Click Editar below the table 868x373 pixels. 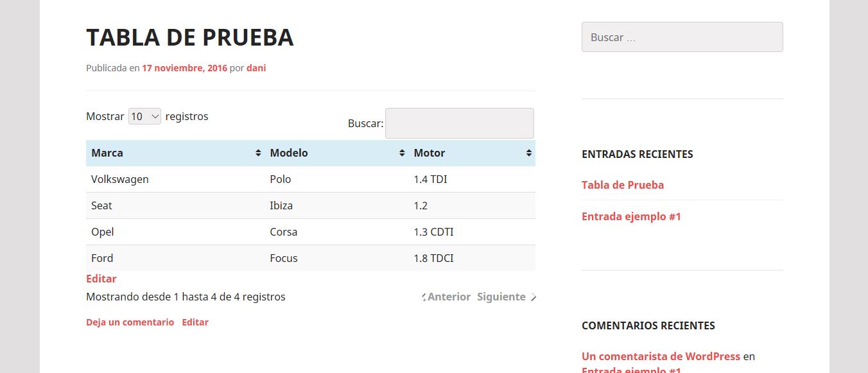(x=101, y=278)
